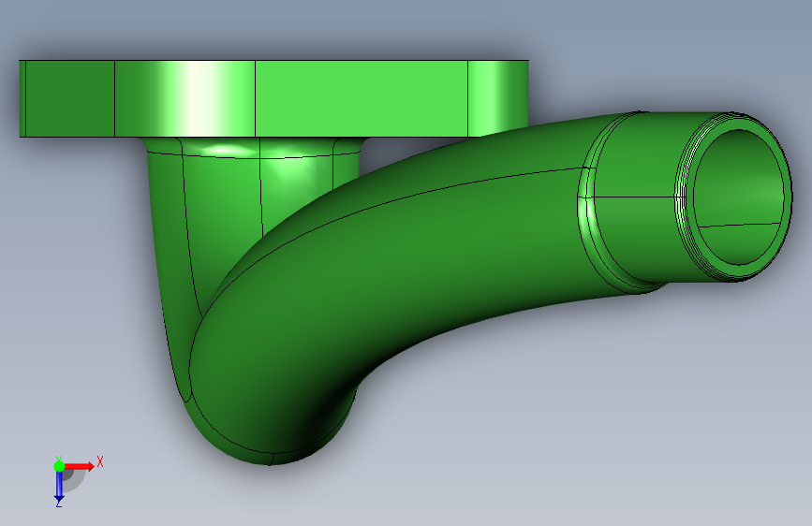Click the green Y axis dot of triad
Viewport: 812px width, 526px height.
(59, 466)
